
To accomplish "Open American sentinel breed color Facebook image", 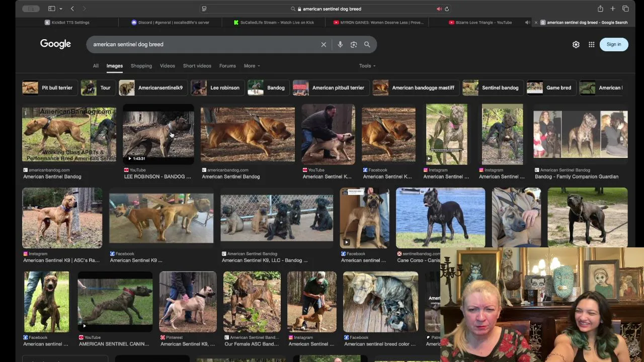I will coord(380,302).
